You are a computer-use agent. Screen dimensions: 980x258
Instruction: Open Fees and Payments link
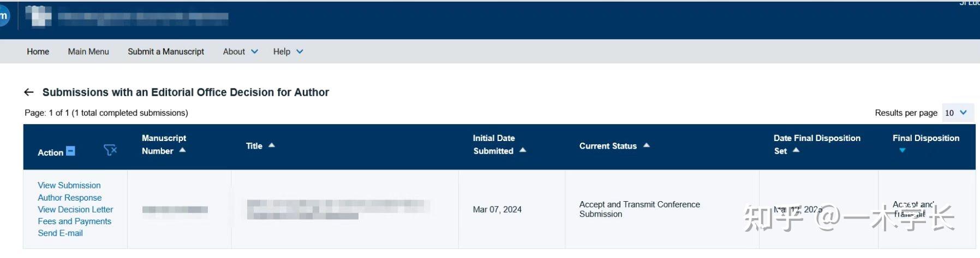pos(74,221)
